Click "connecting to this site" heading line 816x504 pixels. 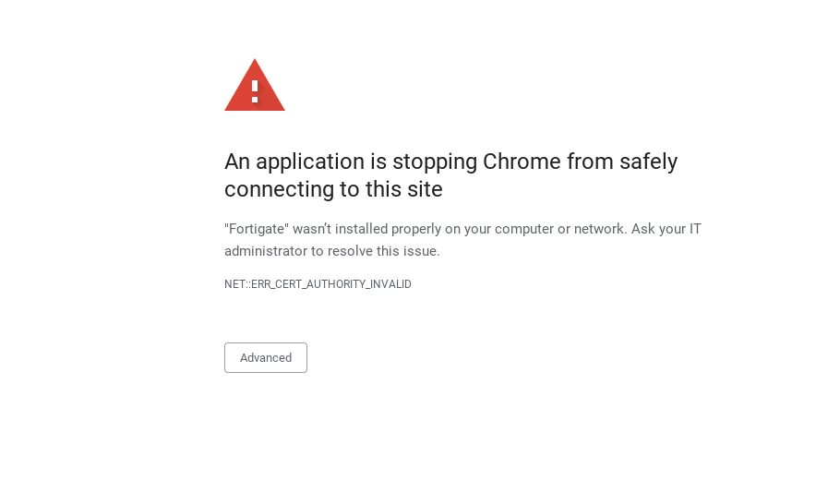(333, 189)
